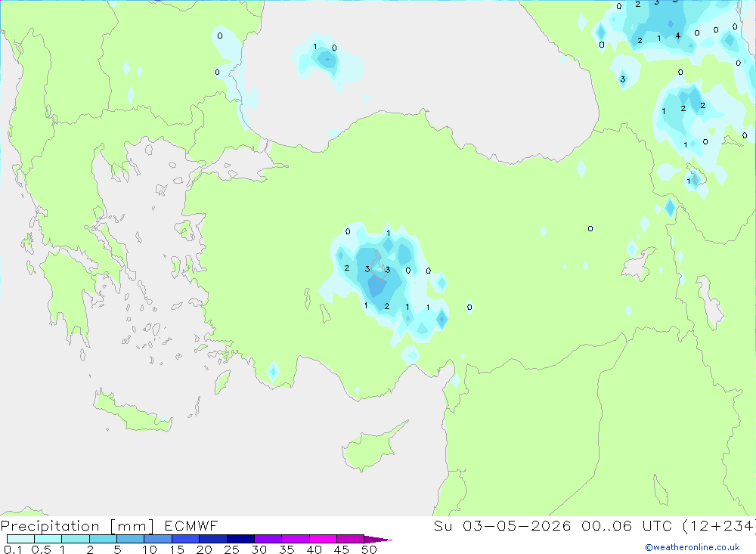Click the 45–50 mm legend swatch
Image resolution: width=756 pixels, height=554 pixels.
[351, 539]
